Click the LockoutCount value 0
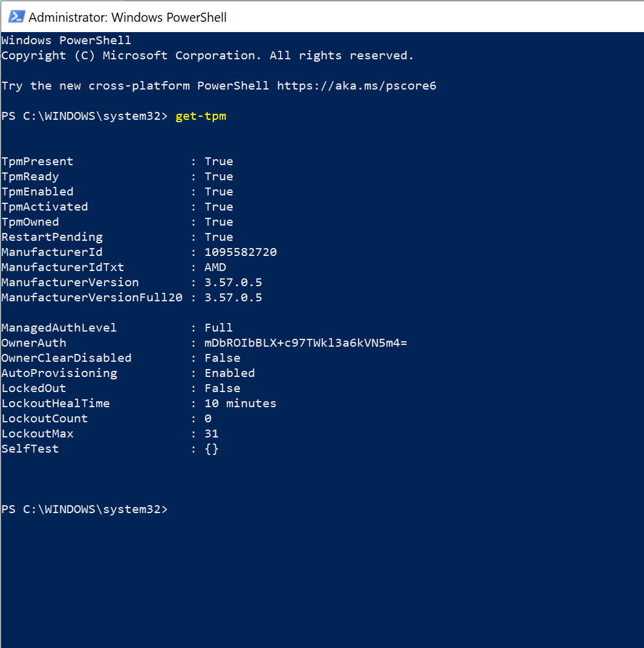Screen dimensions: 644x648 [x=208, y=419]
